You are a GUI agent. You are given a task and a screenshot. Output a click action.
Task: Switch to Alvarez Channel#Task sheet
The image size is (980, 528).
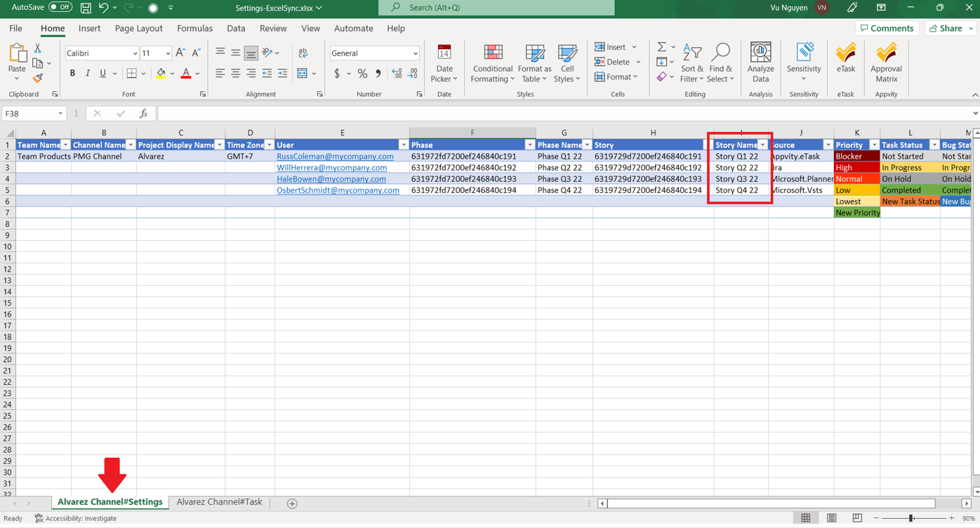[x=219, y=502]
